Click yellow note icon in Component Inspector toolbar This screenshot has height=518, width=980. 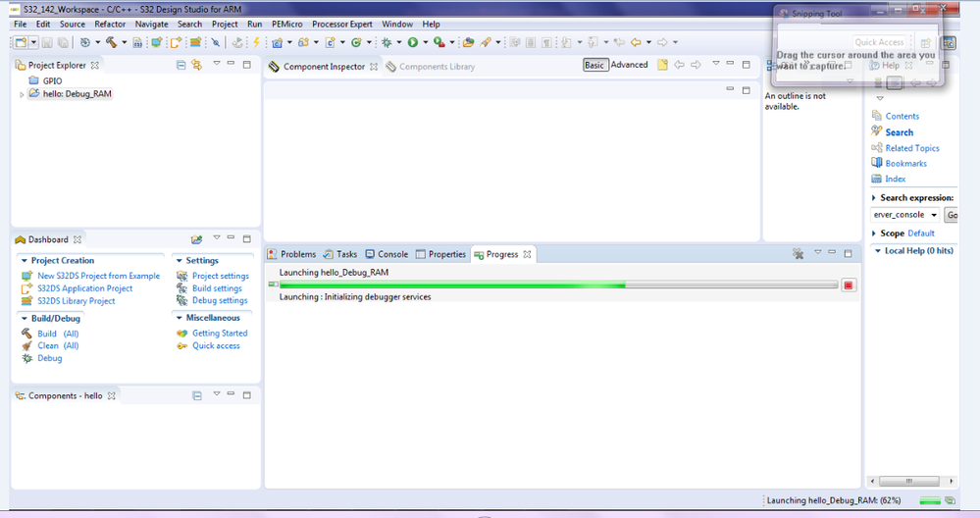(x=662, y=65)
